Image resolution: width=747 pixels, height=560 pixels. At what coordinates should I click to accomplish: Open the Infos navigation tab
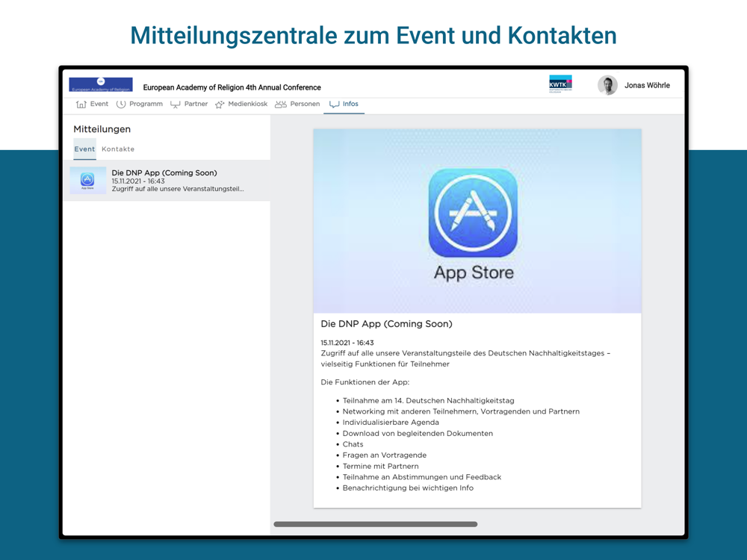(x=344, y=105)
